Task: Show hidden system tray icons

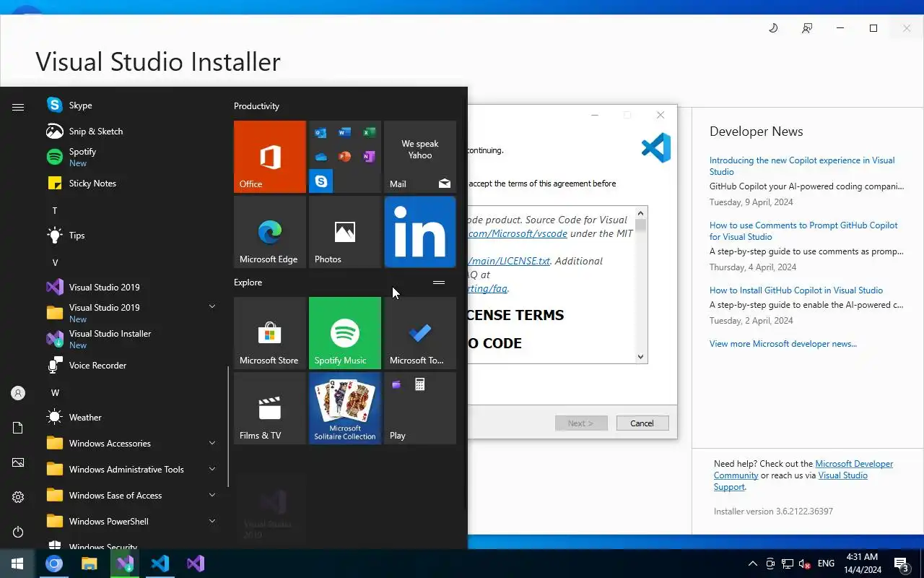Action: tap(752, 564)
